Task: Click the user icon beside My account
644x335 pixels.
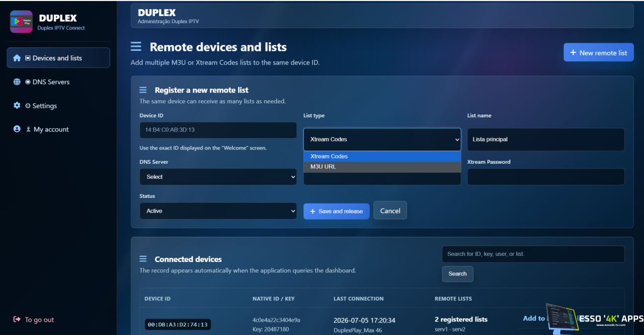Action: [x=17, y=129]
